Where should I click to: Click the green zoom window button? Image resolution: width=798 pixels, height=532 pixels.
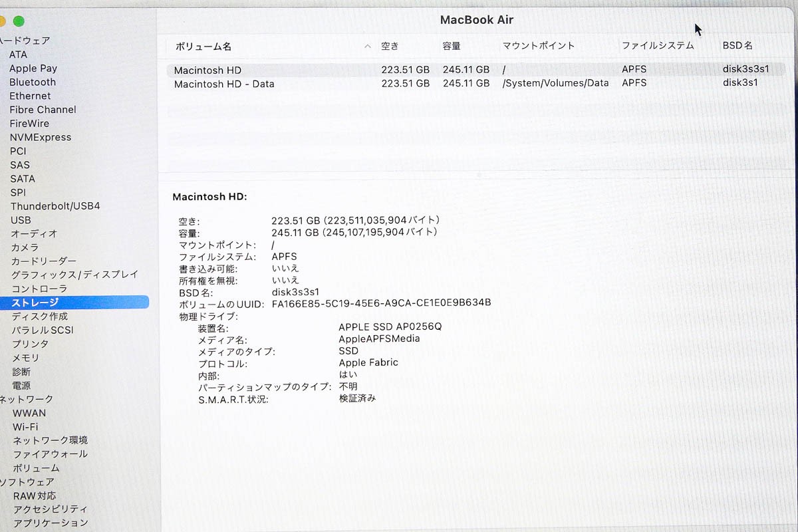(x=19, y=21)
